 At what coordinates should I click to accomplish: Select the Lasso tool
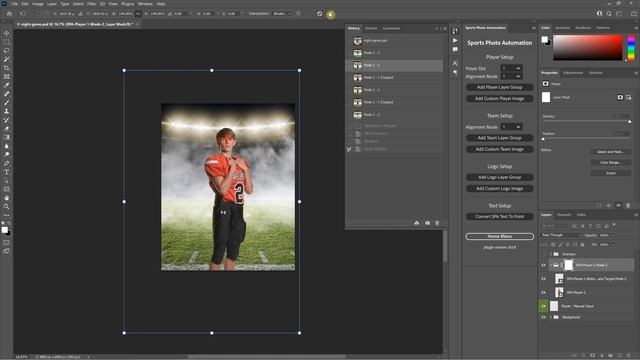7,50
